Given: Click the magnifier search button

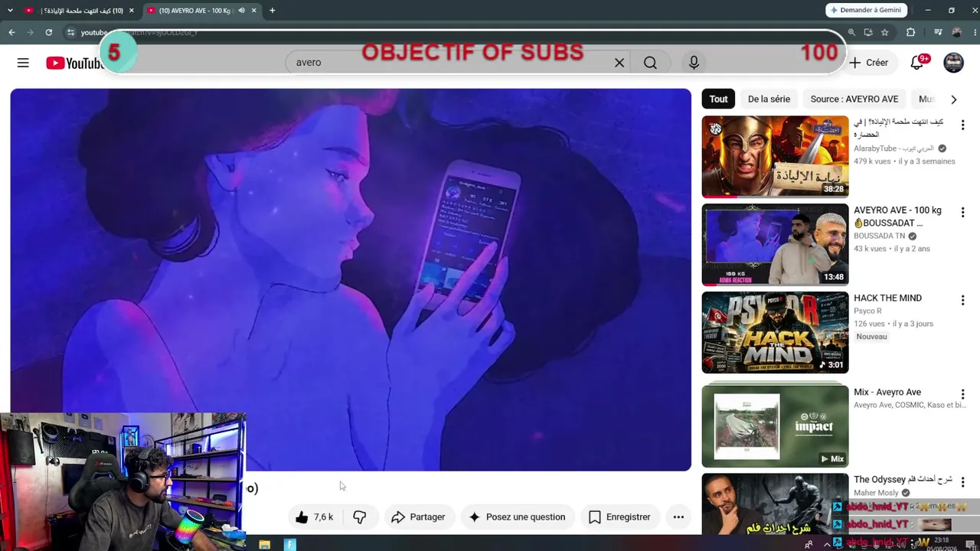Looking at the screenshot, I should [650, 63].
